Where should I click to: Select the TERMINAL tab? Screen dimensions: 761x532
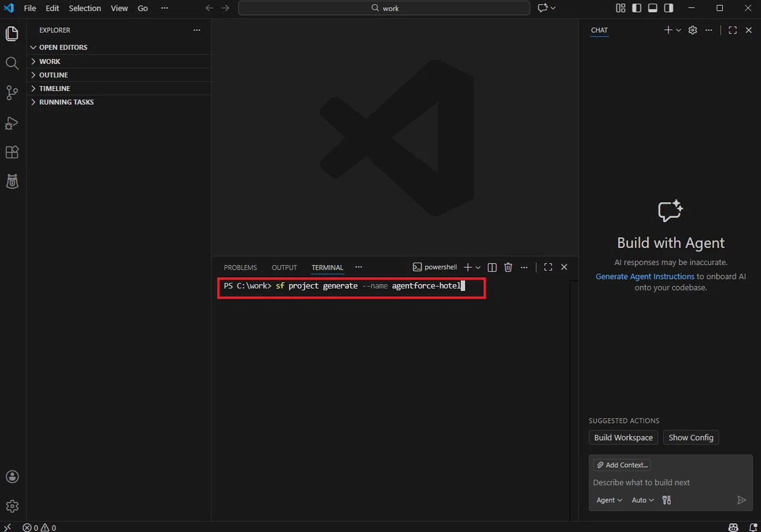[x=327, y=268]
